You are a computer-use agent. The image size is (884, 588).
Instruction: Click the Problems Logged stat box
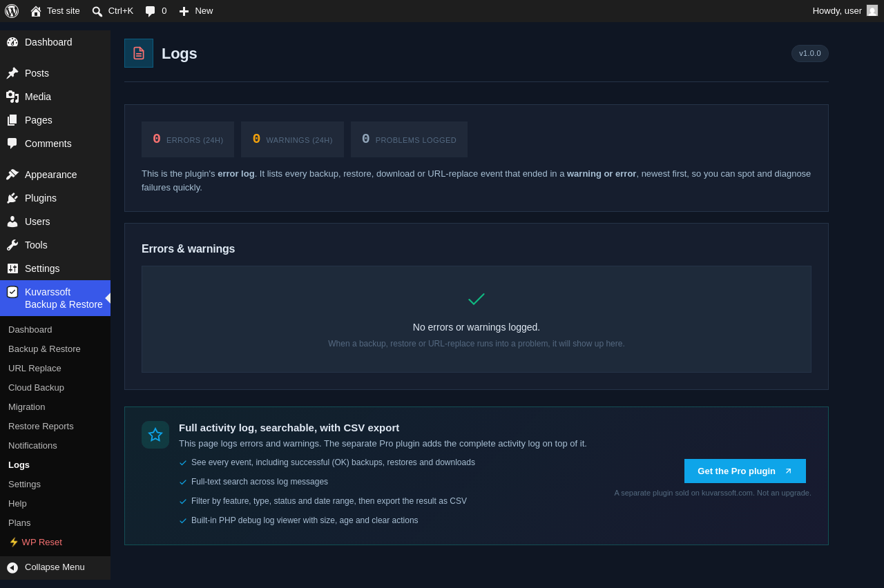409,139
